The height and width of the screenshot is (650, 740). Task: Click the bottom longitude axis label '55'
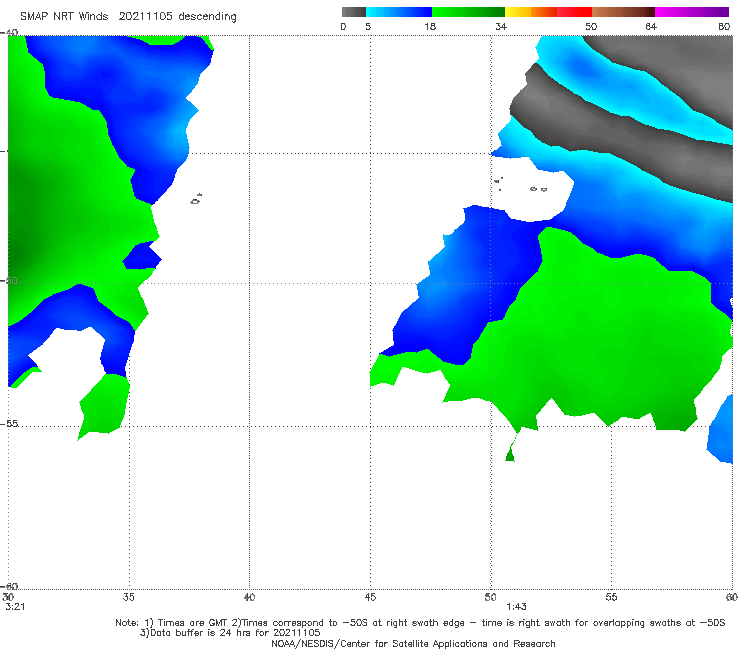click(611, 597)
